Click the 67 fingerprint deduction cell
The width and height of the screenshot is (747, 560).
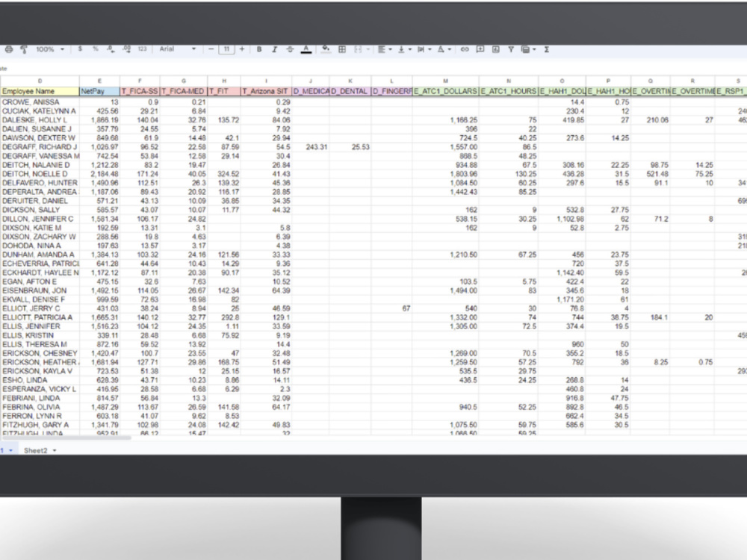click(391, 308)
